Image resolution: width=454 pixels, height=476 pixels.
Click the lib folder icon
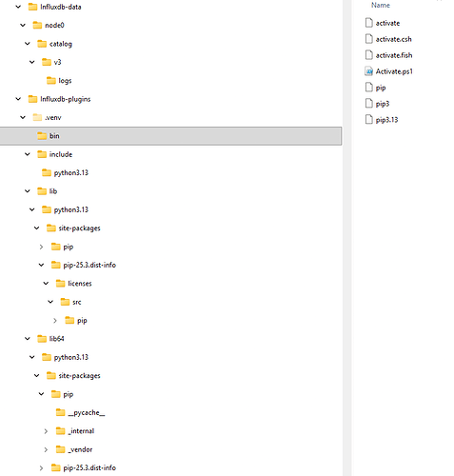pyautogui.click(x=42, y=191)
